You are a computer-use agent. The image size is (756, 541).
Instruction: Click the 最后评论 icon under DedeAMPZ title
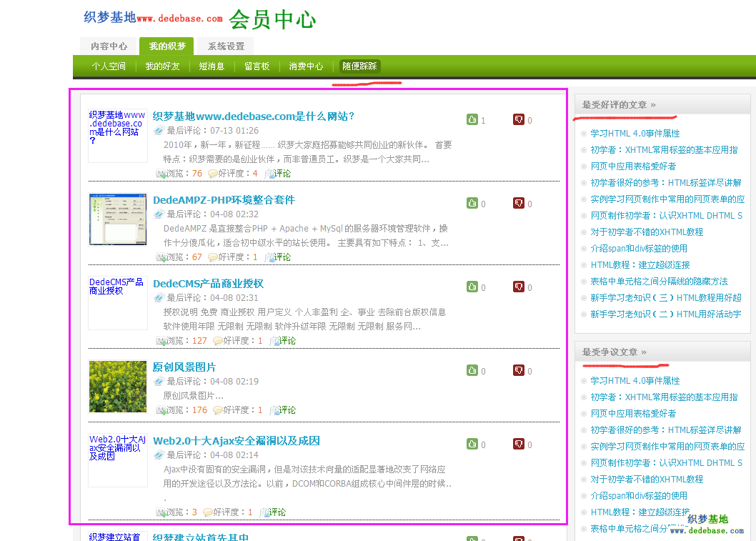pos(159,214)
